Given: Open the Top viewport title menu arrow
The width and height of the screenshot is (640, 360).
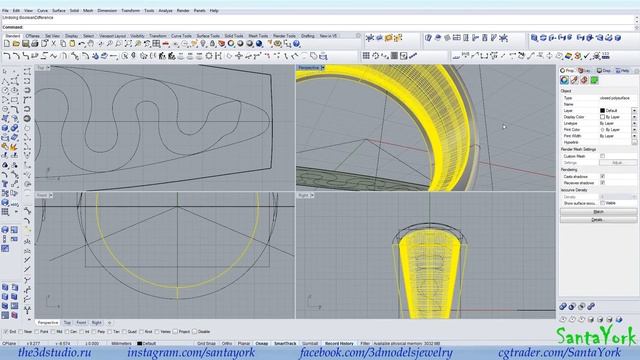Looking at the screenshot, I should pyautogui.click(x=48, y=67).
